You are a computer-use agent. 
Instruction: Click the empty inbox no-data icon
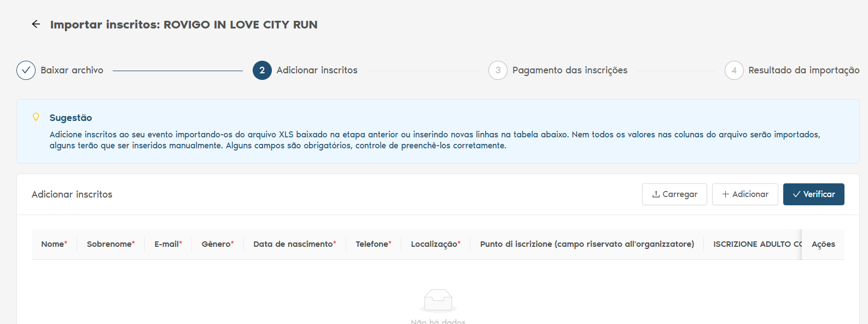point(438,300)
